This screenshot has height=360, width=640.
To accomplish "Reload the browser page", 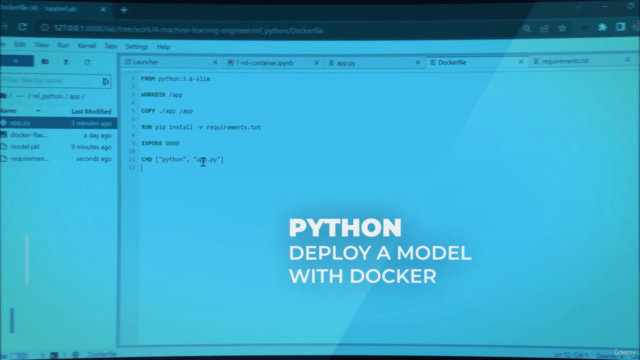I will coord(22,27).
